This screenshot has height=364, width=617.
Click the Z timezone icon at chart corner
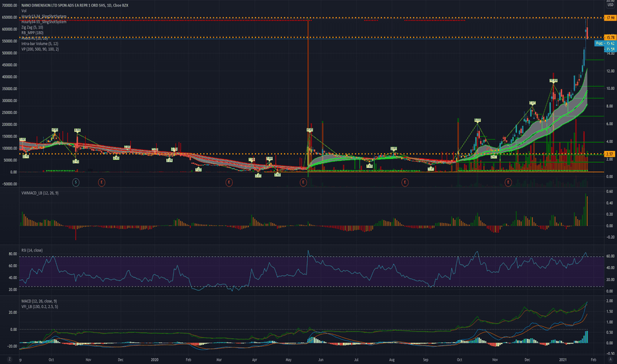9,359
